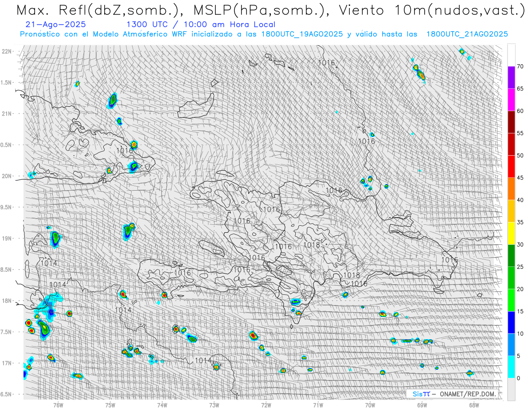Select the dark maroon 55-60 dBZ segment

click(511, 122)
